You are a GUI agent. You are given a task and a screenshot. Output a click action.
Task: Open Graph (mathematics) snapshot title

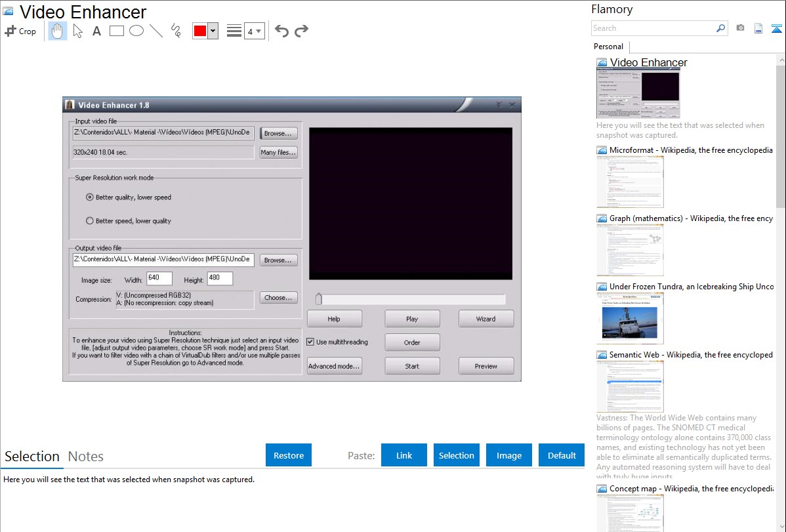coord(691,218)
